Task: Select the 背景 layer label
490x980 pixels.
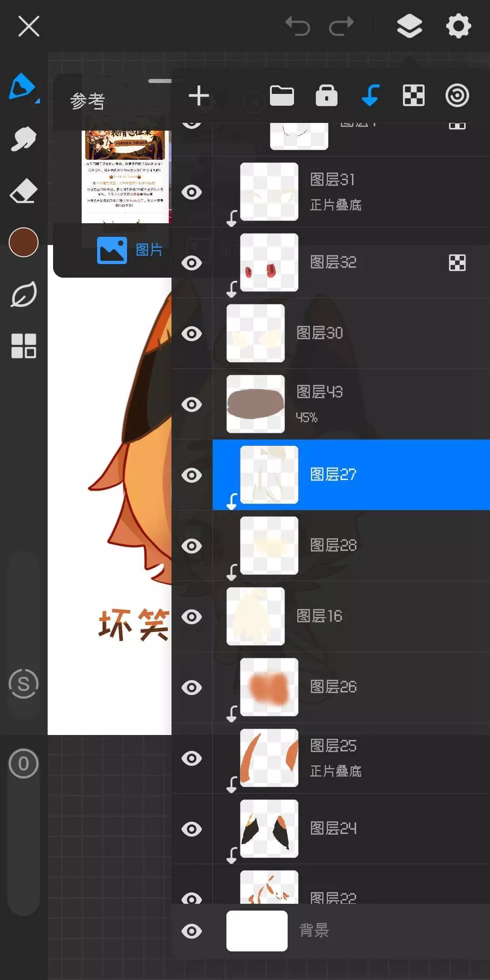Action: [x=314, y=931]
